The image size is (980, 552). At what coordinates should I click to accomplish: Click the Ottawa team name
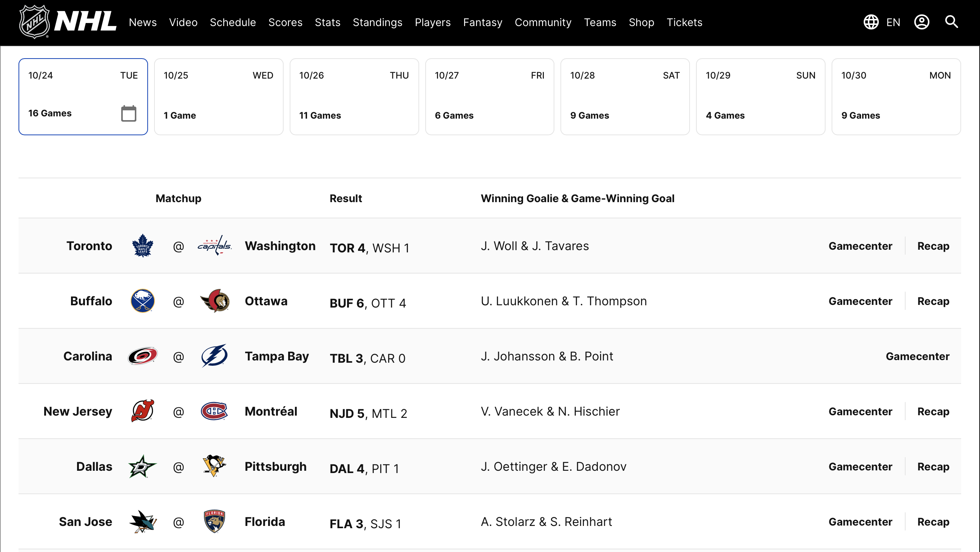pos(266,301)
